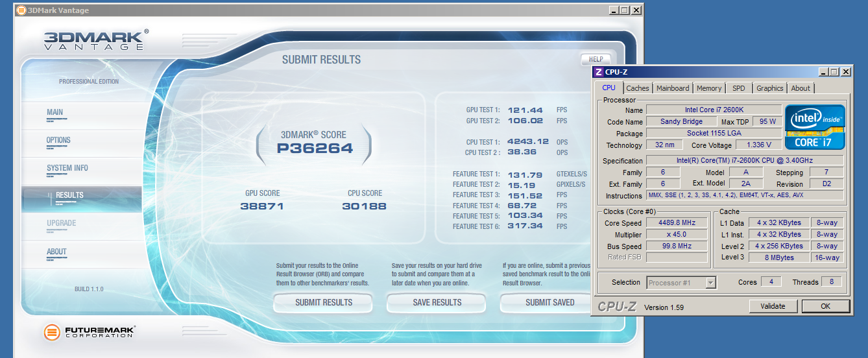Screen dimensions: 868x358
Task: Click the Futuremark Corporation logo
Action: pyautogui.click(x=89, y=332)
